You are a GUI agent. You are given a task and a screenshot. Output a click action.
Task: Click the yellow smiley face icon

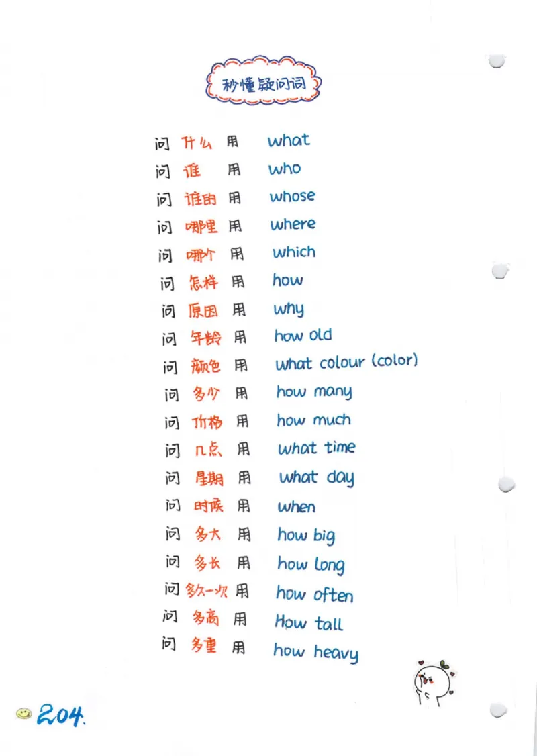tap(24, 714)
